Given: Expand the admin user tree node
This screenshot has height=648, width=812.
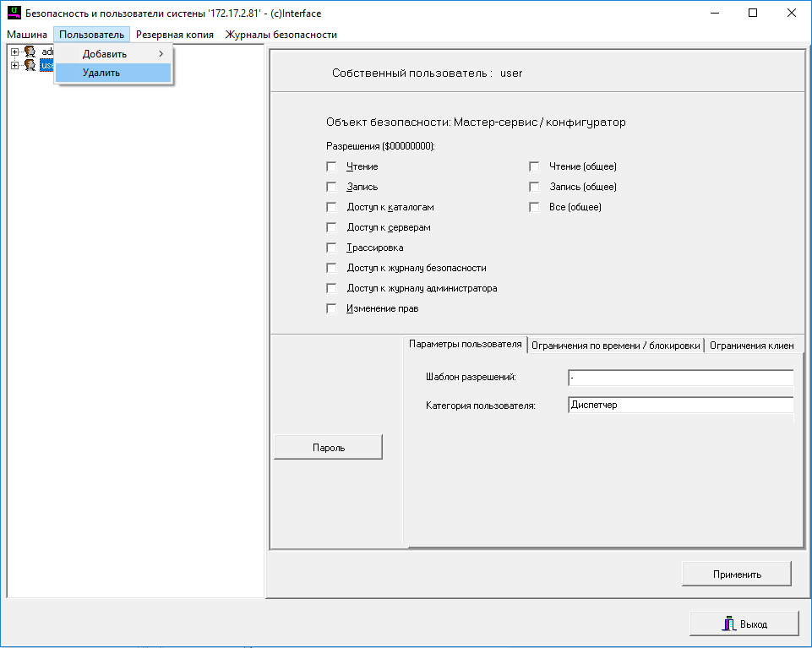Looking at the screenshot, I should pyautogui.click(x=14, y=52).
